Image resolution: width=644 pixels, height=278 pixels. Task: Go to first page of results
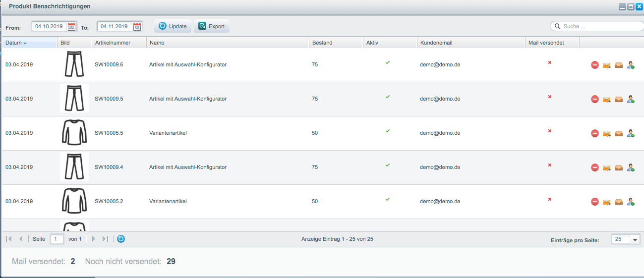pos(9,239)
